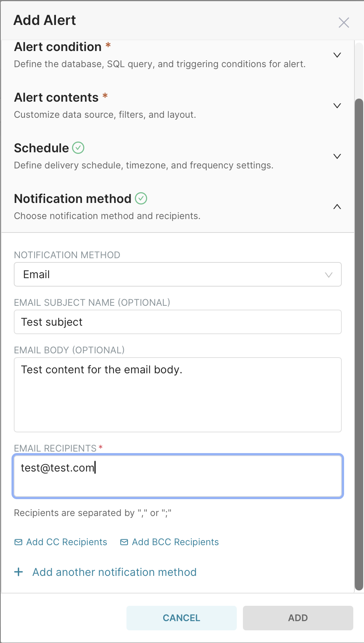Click into the Email body textarea
Viewport: 364px width, 643px height.
coord(177,394)
